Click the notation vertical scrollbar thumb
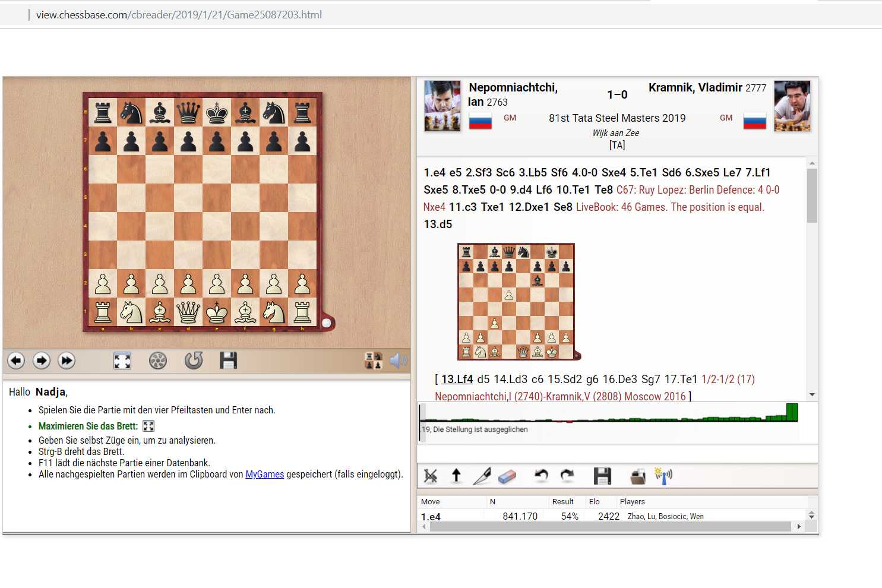 812,195
